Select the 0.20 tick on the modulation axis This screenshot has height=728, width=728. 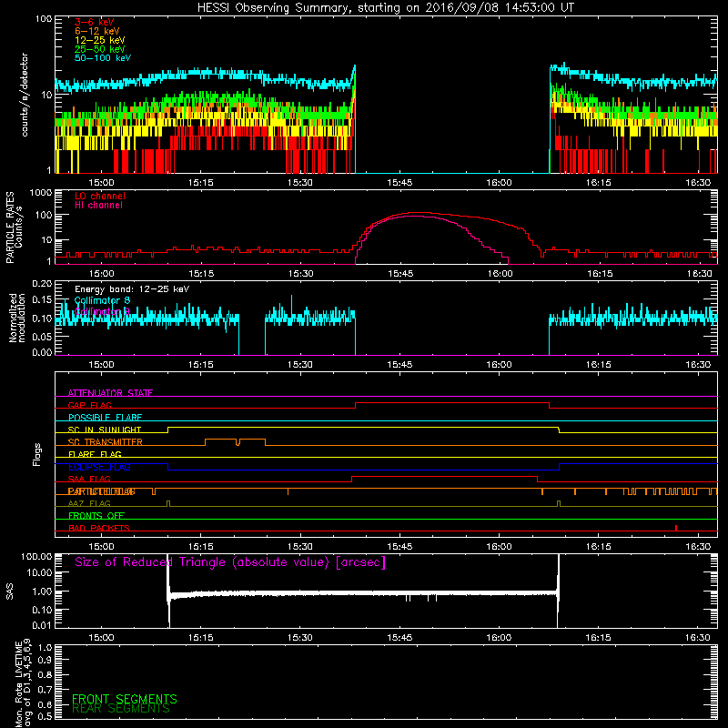point(42,284)
